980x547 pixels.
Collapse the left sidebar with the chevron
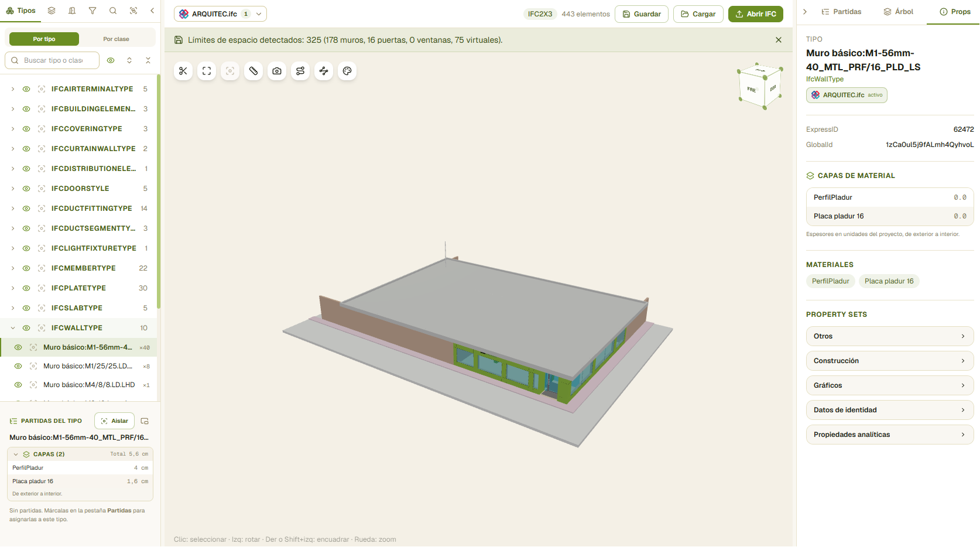[x=152, y=11]
